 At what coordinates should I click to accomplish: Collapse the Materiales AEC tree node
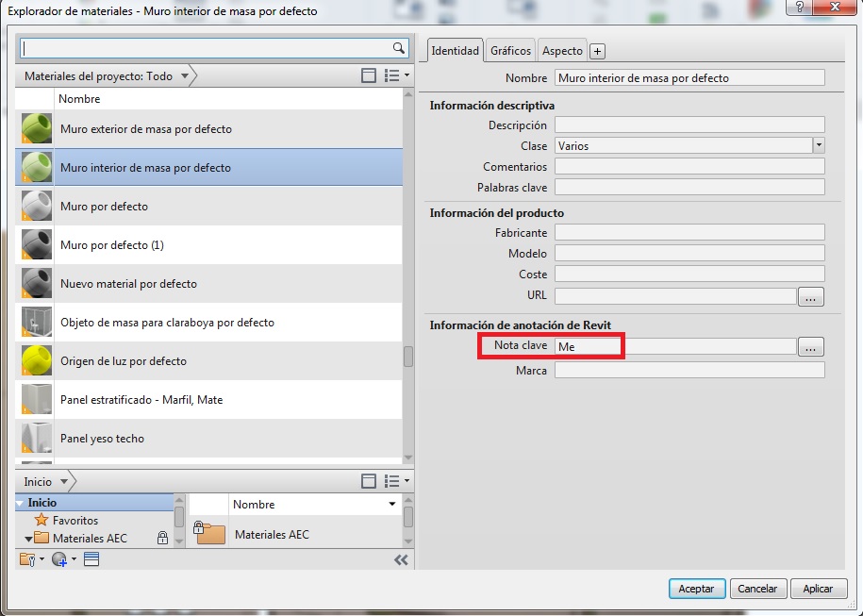click(29, 538)
